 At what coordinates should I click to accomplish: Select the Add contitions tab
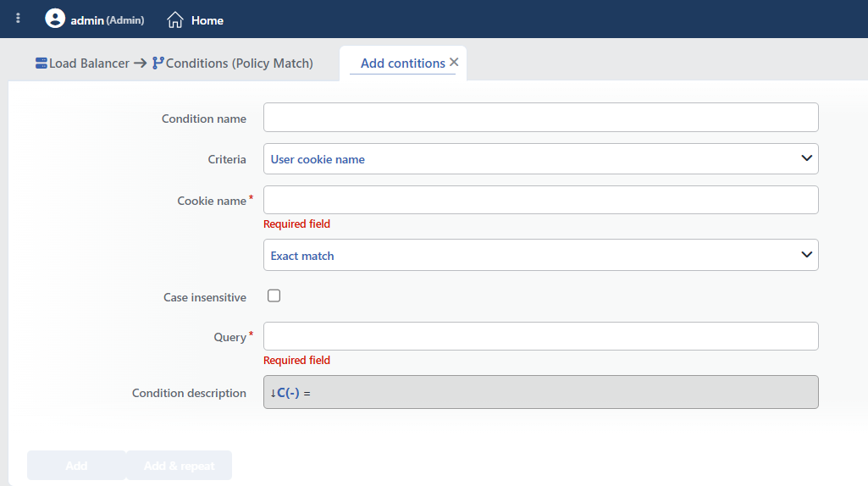click(x=402, y=64)
